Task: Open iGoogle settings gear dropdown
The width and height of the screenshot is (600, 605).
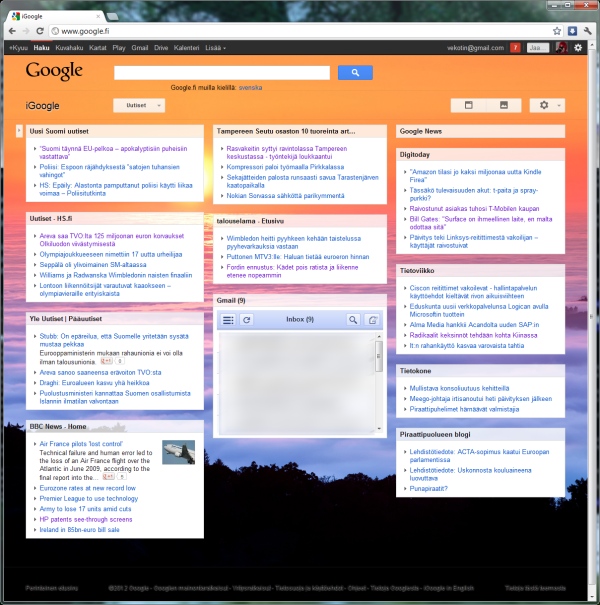Action: 548,105
